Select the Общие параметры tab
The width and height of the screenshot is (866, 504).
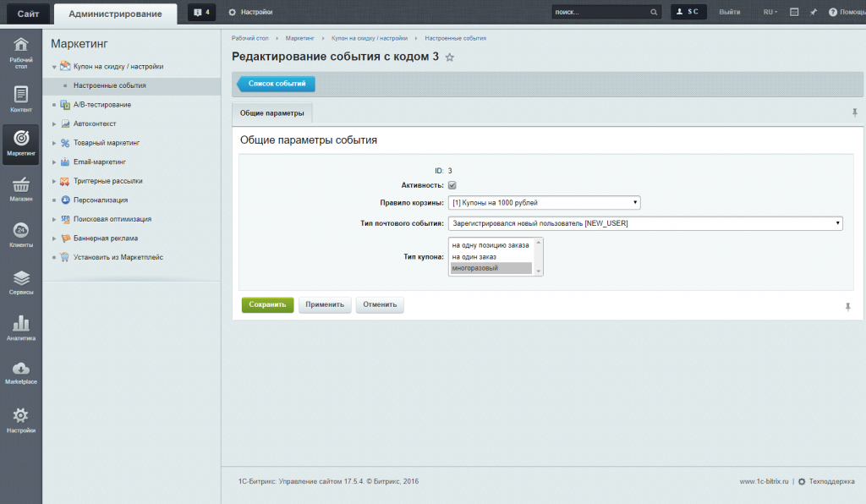pyautogui.click(x=271, y=113)
